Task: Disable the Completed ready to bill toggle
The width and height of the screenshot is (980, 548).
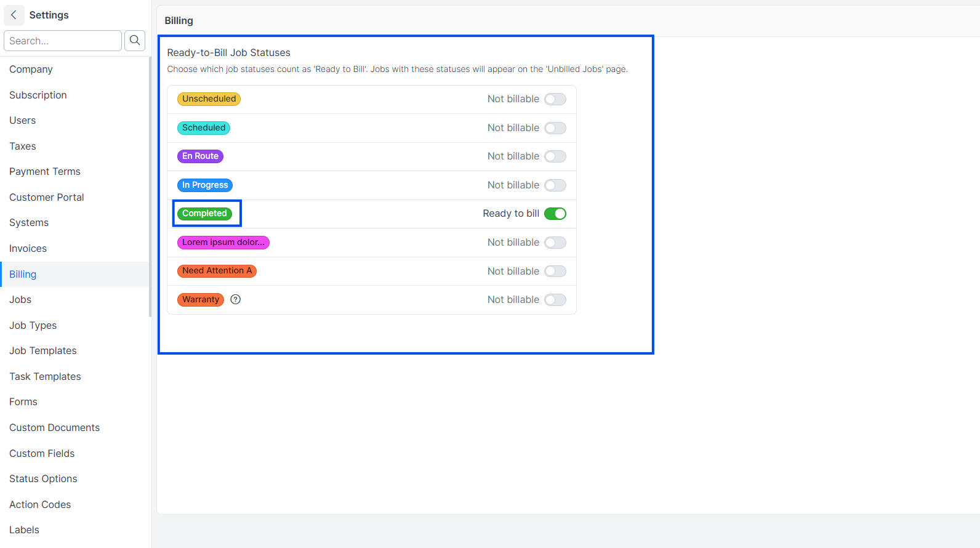Action: (x=555, y=214)
